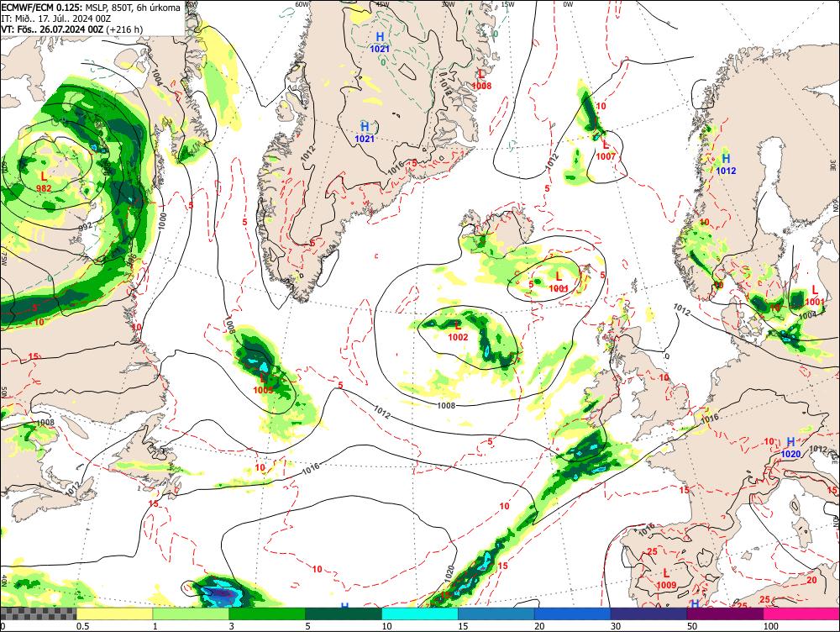Pick the dark green 5–10 mm legend color
The width and height of the screenshot is (840, 632).
(344, 614)
